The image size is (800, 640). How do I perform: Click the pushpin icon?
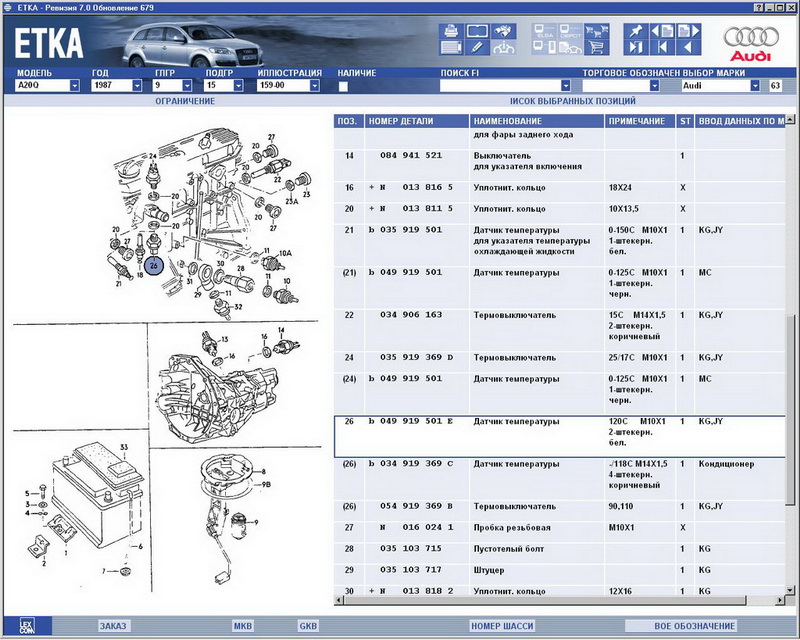coord(636,31)
